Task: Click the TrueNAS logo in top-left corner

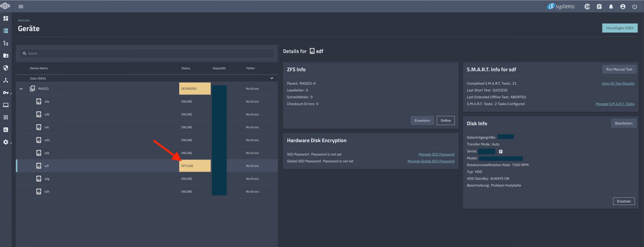Action: pos(5,6)
